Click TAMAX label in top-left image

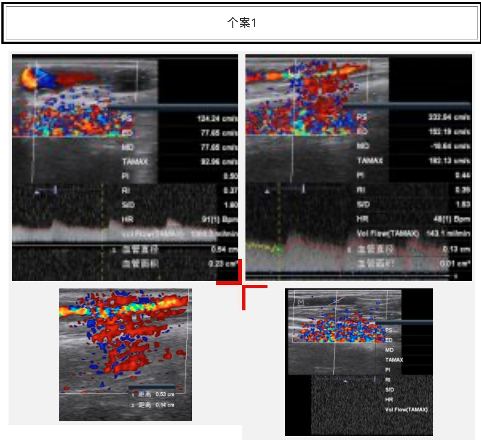135,162
